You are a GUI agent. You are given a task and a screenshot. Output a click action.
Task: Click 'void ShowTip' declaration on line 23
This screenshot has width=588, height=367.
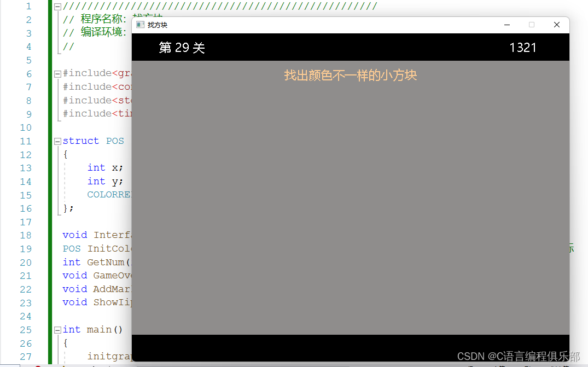point(97,302)
